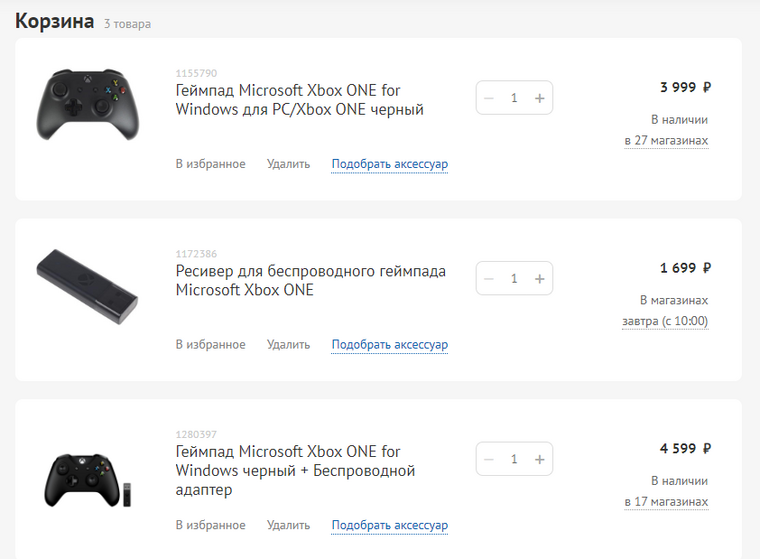This screenshot has width=760, height=559.
Task: Decrease quantity of gamepad with wireless adapter
Action: 489,459
